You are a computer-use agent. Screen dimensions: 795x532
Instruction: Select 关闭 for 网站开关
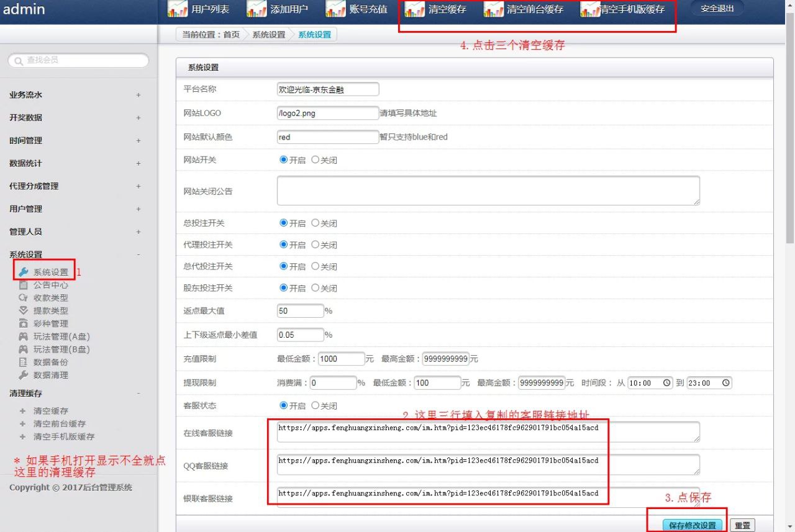tap(316, 160)
